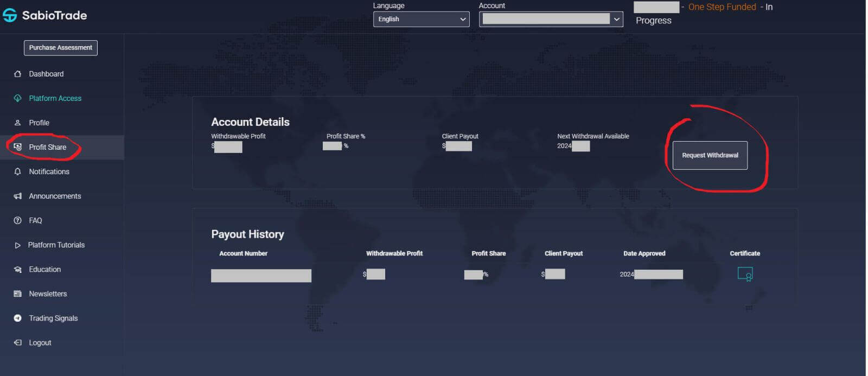The image size is (868, 376).
Task: Click the SabioTrade logo icon
Action: click(x=10, y=15)
